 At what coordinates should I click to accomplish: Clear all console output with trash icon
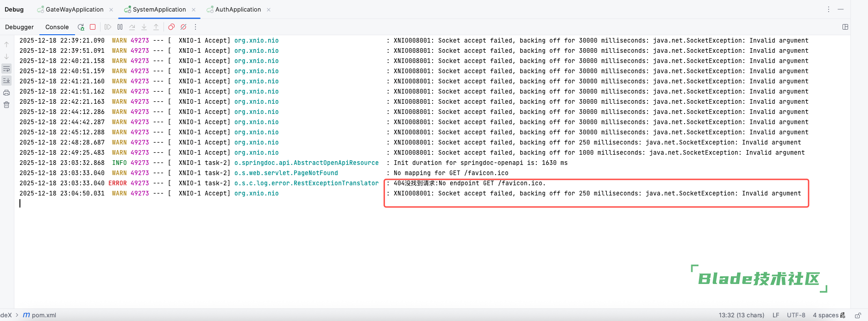(x=6, y=105)
